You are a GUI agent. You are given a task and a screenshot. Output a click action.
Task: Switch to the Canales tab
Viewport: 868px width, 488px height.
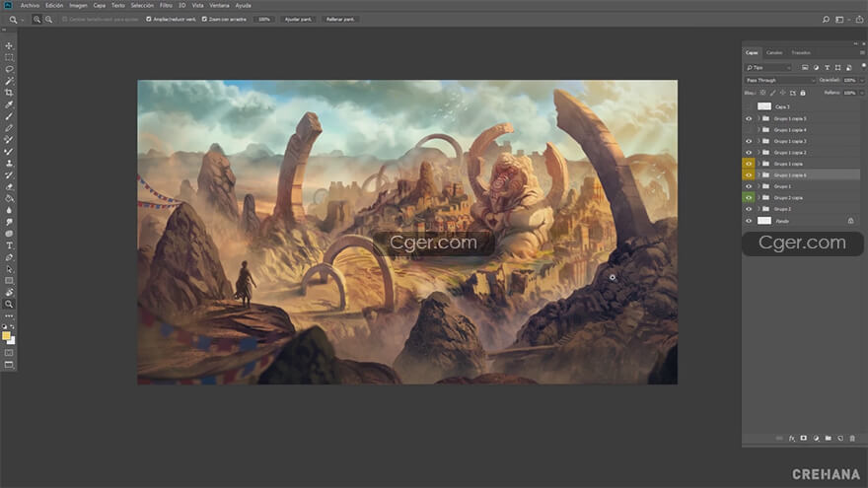(774, 52)
